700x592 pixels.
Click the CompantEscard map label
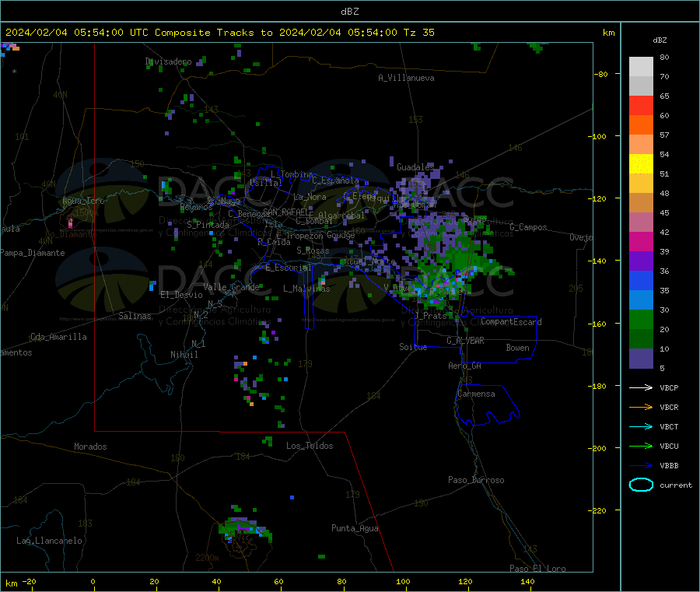(511, 322)
